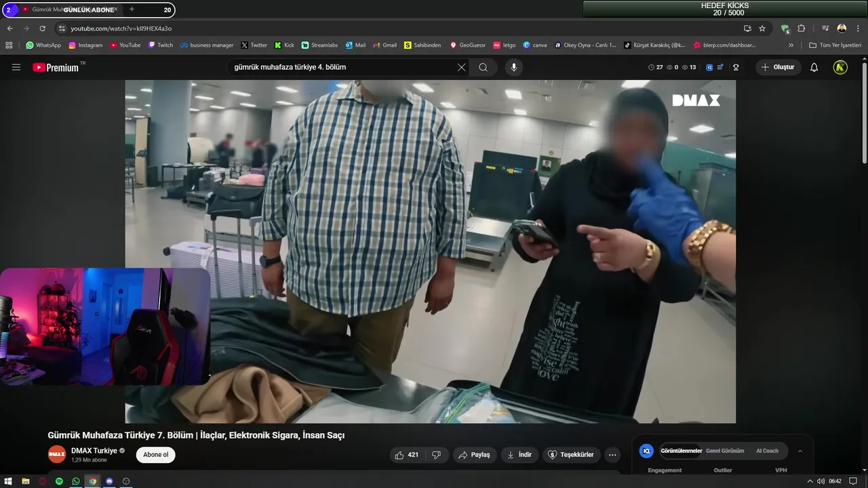The height and width of the screenshot is (488, 868).
Task: Clear the YouTube search query
Action: (x=461, y=67)
